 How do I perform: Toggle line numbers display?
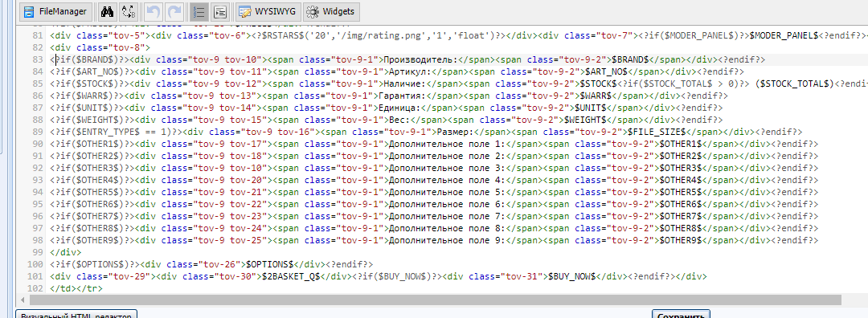(199, 11)
